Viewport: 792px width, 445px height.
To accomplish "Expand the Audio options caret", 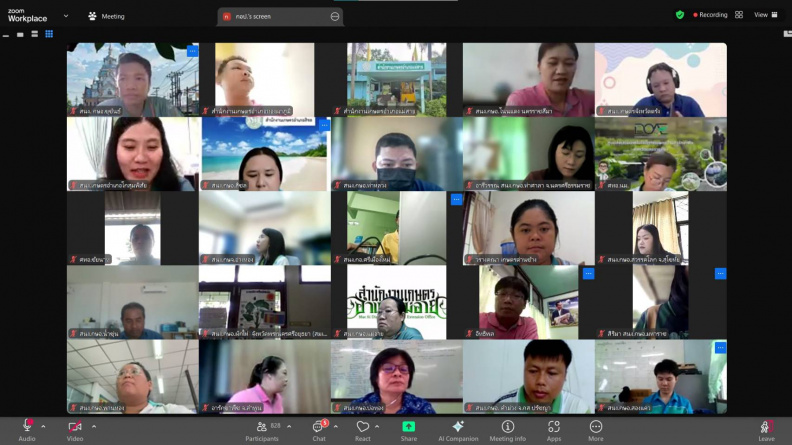I will click(43, 427).
